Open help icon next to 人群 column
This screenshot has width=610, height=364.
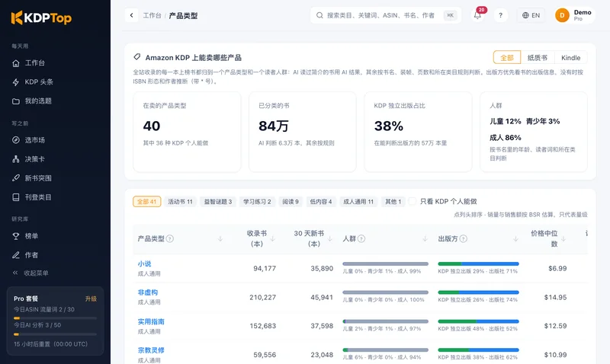pyautogui.click(x=361, y=238)
